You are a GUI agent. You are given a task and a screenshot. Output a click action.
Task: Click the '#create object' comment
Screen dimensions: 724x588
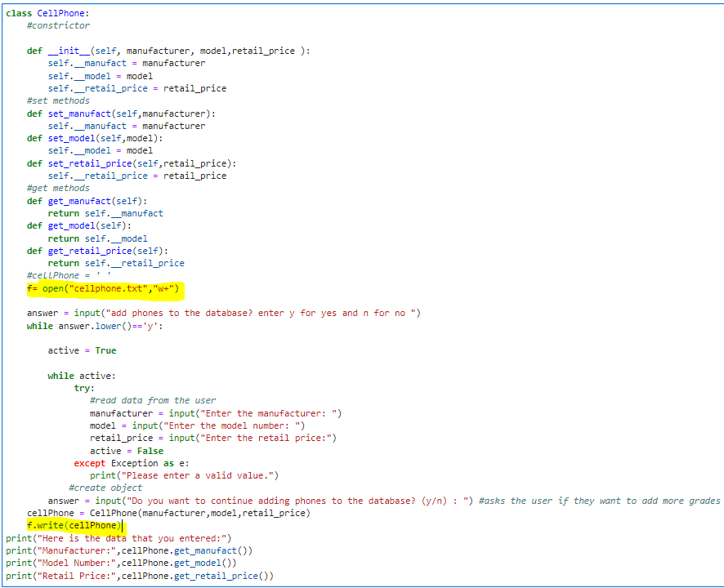click(105, 488)
